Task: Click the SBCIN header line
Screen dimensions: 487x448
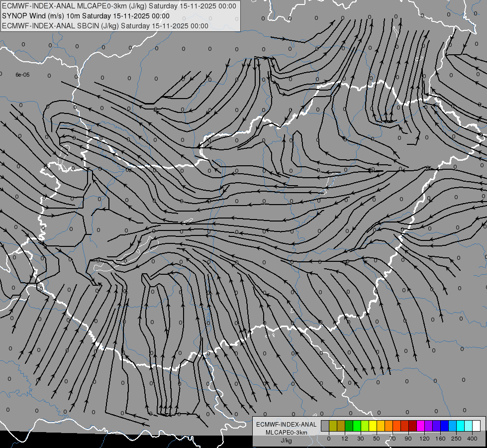Action: pos(105,26)
